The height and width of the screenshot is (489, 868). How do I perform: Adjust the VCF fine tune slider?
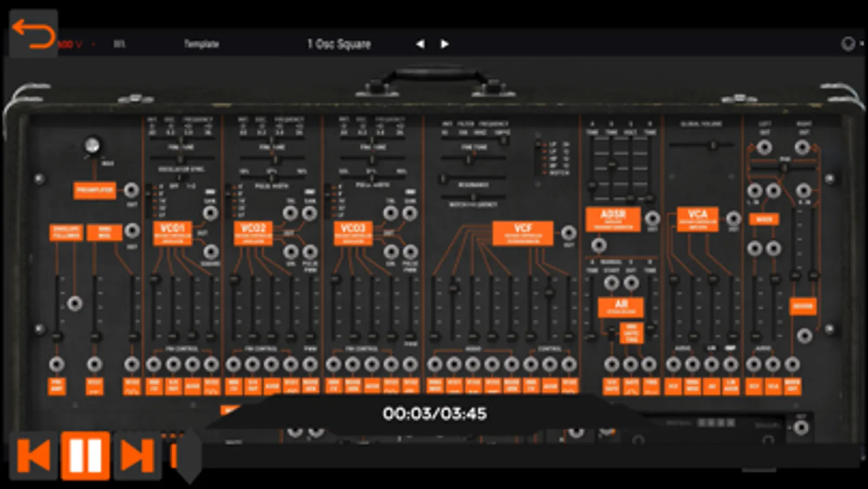click(473, 160)
